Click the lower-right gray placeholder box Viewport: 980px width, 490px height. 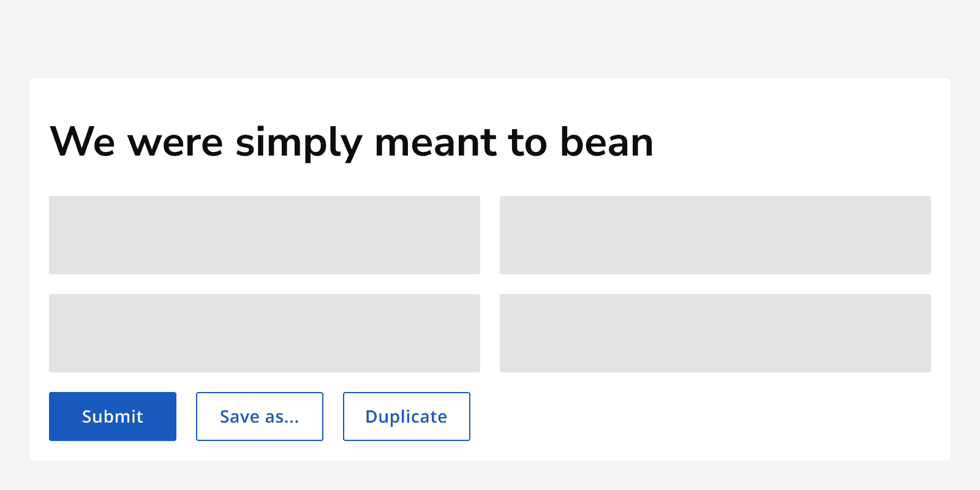(715, 333)
